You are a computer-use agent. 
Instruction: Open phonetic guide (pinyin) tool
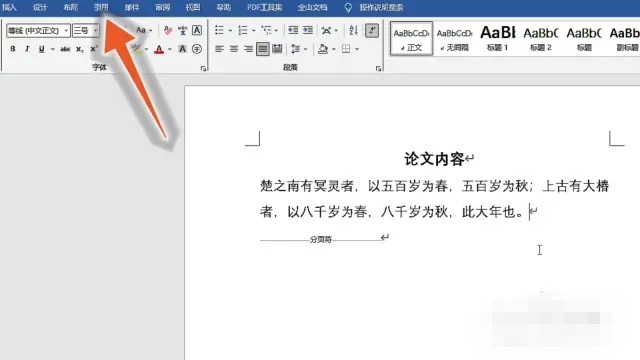(x=182, y=31)
